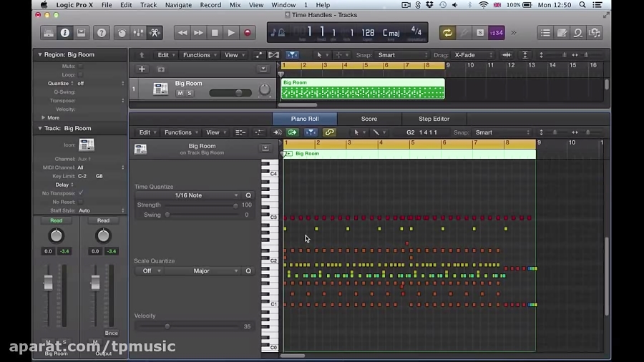Collapse the Track: Big Room disclosure triangle

pyautogui.click(x=40, y=129)
